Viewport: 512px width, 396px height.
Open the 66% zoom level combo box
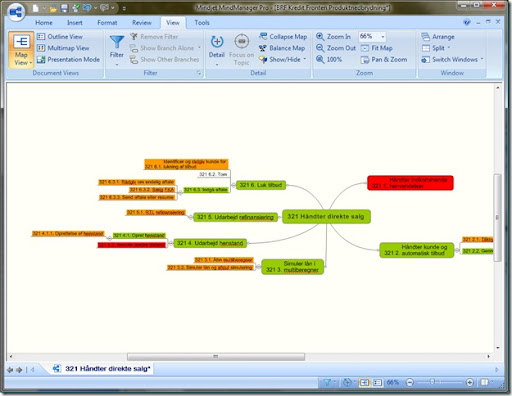pos(372,36)
